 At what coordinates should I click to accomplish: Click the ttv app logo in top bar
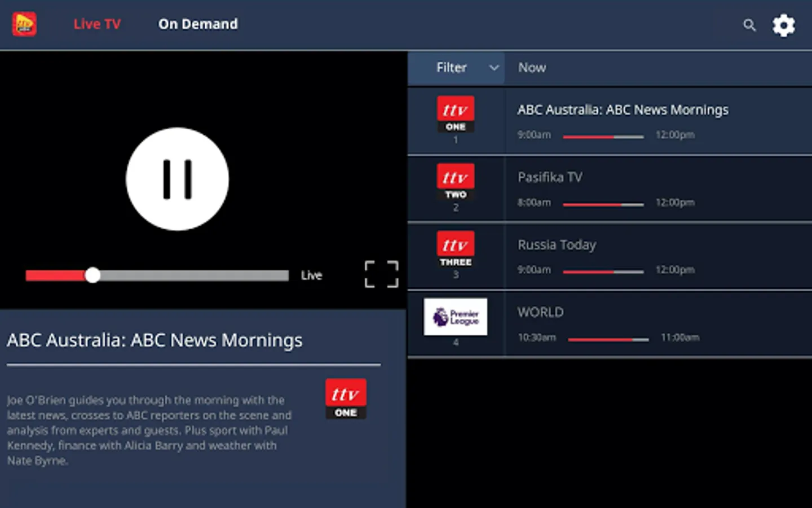coord(24,24)
